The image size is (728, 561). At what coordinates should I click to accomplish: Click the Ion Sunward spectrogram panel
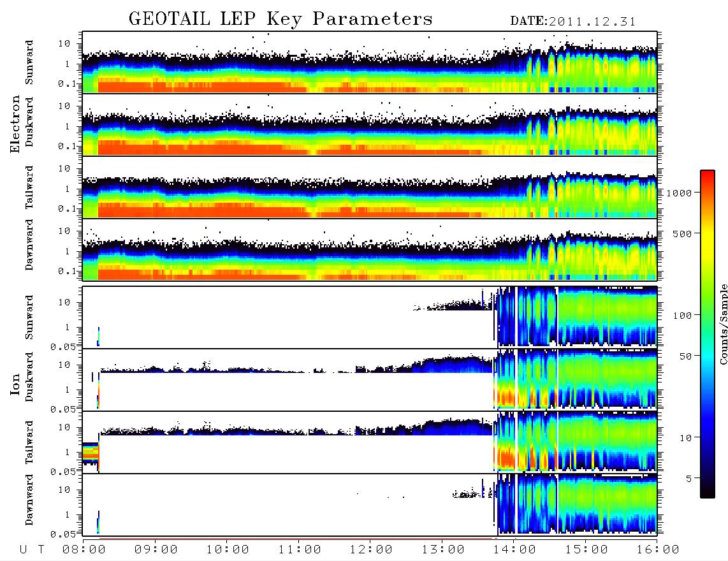click(370, 317)
